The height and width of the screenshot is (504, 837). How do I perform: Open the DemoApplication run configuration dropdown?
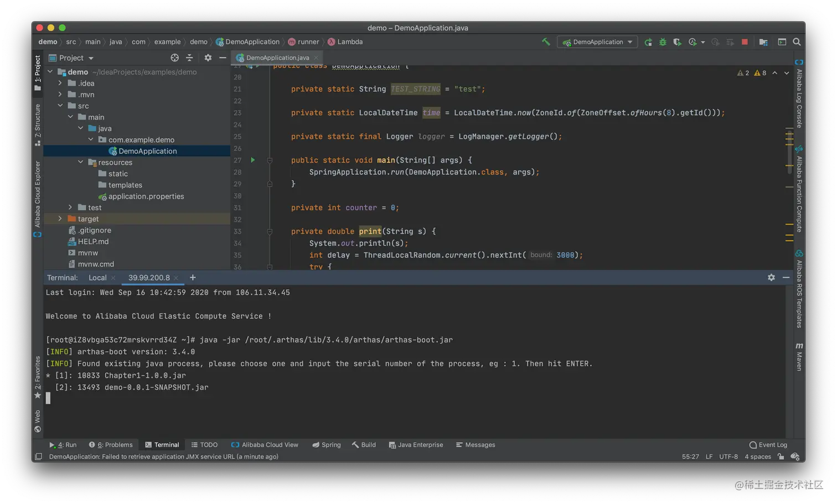(x=597, y=42)
